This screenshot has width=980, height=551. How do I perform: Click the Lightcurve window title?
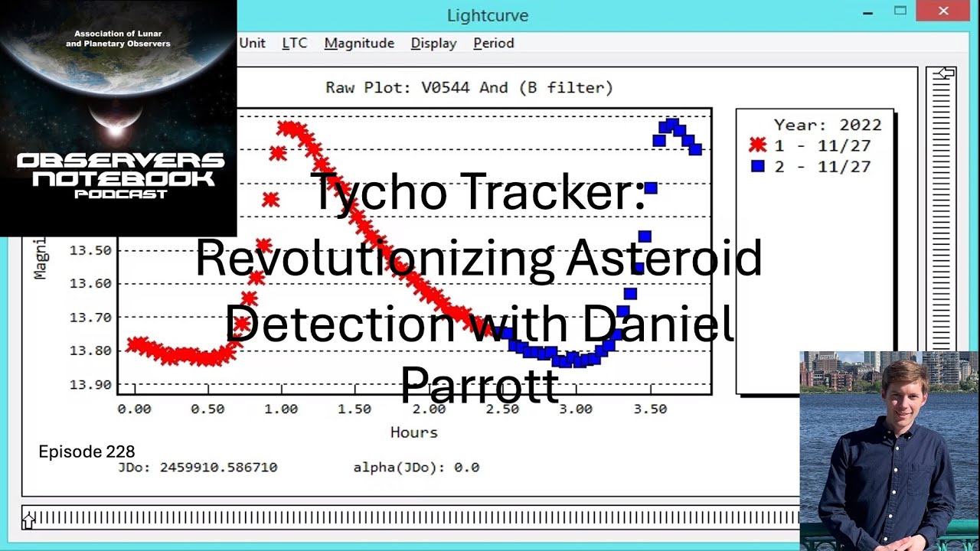488,15
